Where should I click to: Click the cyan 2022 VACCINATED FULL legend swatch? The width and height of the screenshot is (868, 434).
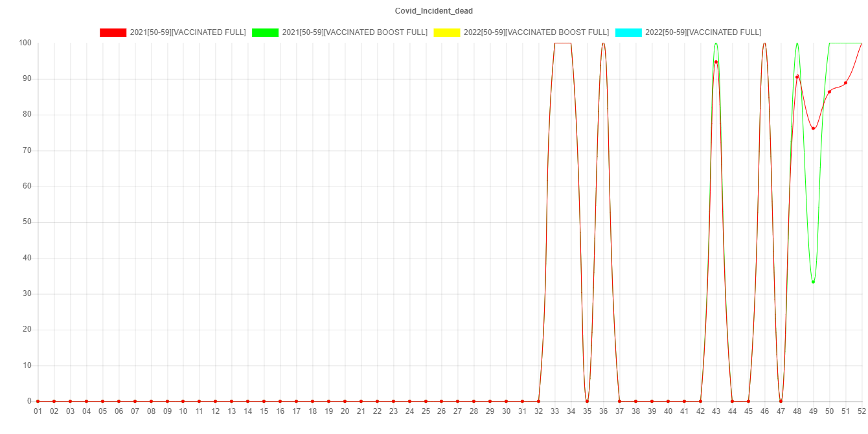pos(628,32)
